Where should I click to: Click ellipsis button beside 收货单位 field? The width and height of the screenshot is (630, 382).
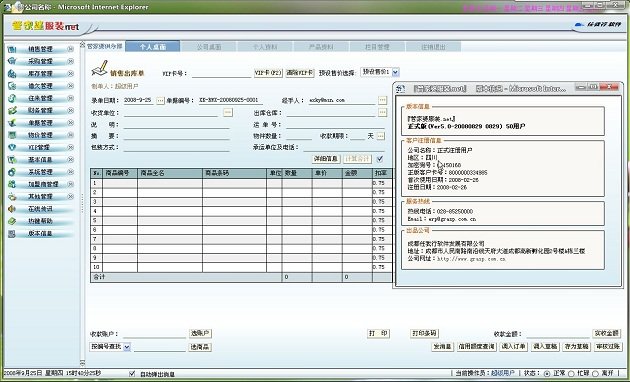(x=228, y=112)
